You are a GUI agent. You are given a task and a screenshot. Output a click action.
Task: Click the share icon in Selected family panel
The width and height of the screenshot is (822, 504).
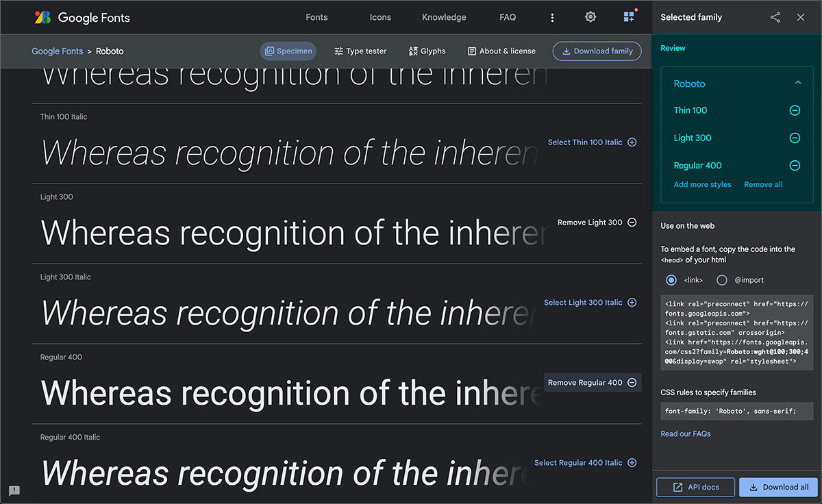[775, 18]
